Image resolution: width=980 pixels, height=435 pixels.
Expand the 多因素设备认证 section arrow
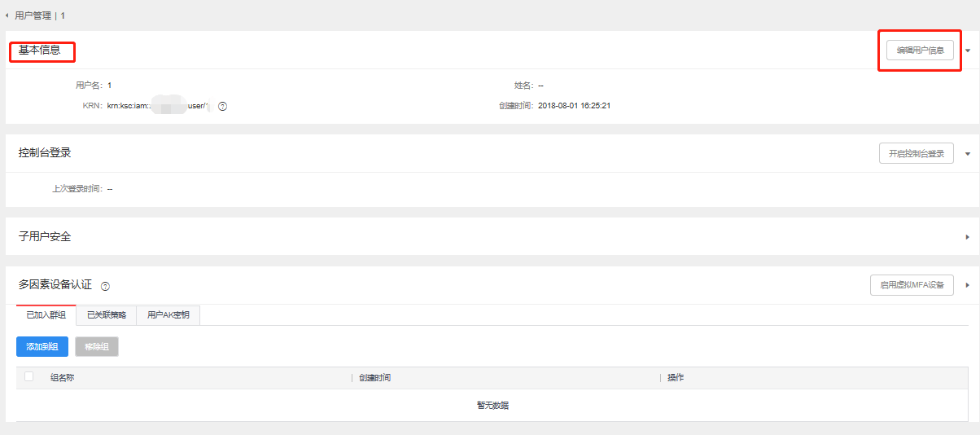point(968,285)
